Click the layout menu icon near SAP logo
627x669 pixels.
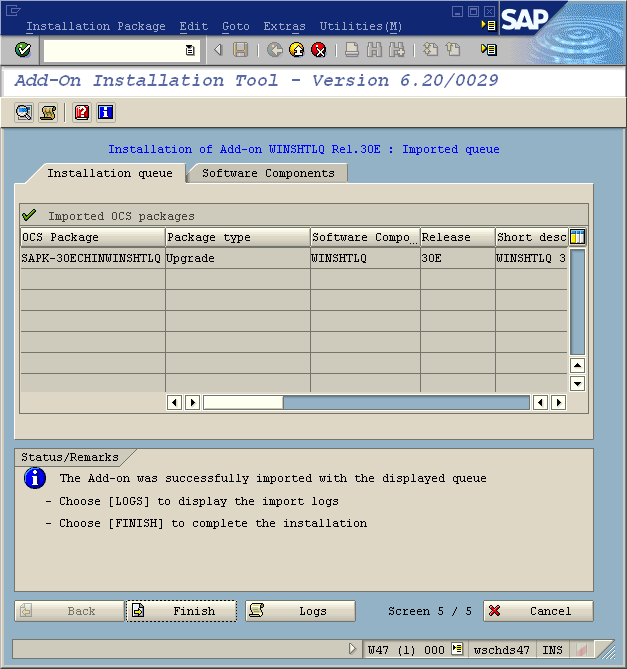click(489, 26)
